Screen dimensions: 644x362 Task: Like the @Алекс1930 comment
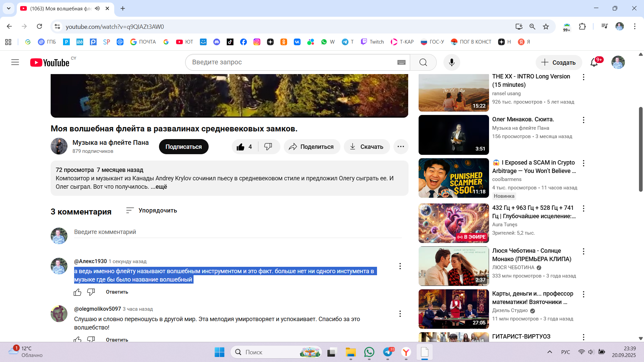(x=77, y=292)
